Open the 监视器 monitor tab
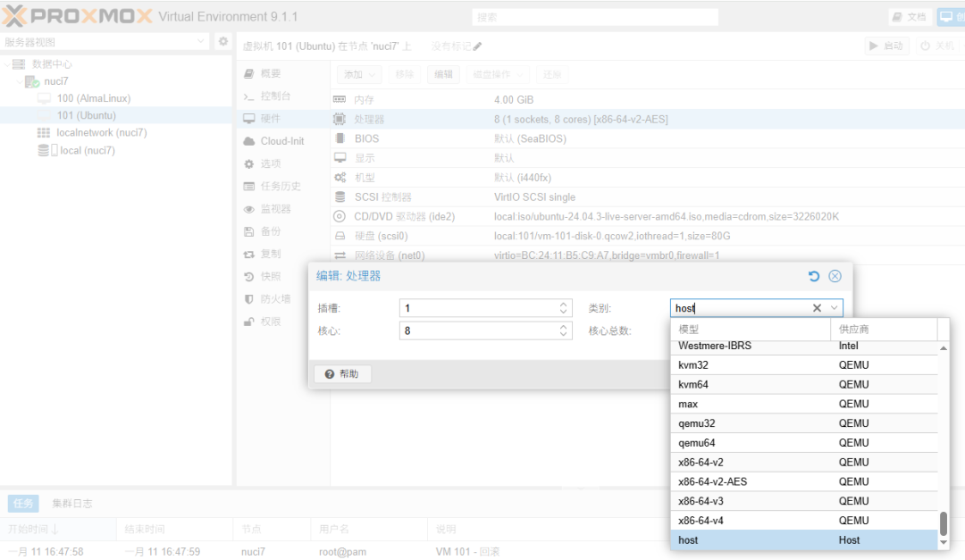 click(275, 209)
